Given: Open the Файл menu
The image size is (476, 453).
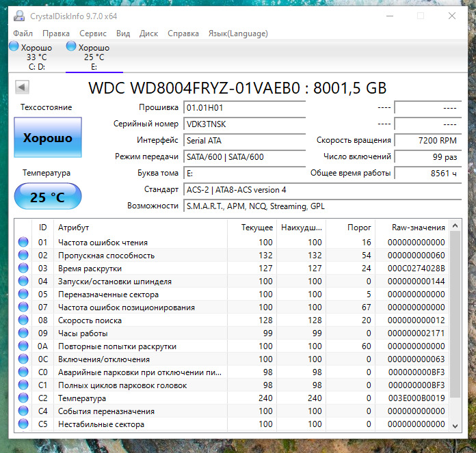Looking at the screenshot, I should [x=23, y=33].
